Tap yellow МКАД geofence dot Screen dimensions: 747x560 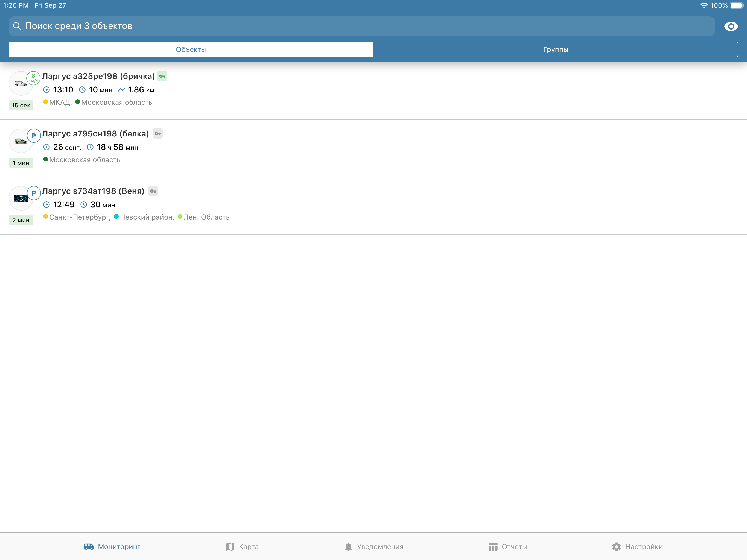click(46, 102)
